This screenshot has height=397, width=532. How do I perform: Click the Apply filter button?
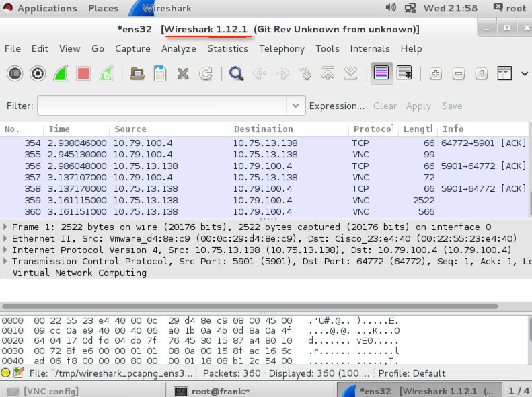419,106
